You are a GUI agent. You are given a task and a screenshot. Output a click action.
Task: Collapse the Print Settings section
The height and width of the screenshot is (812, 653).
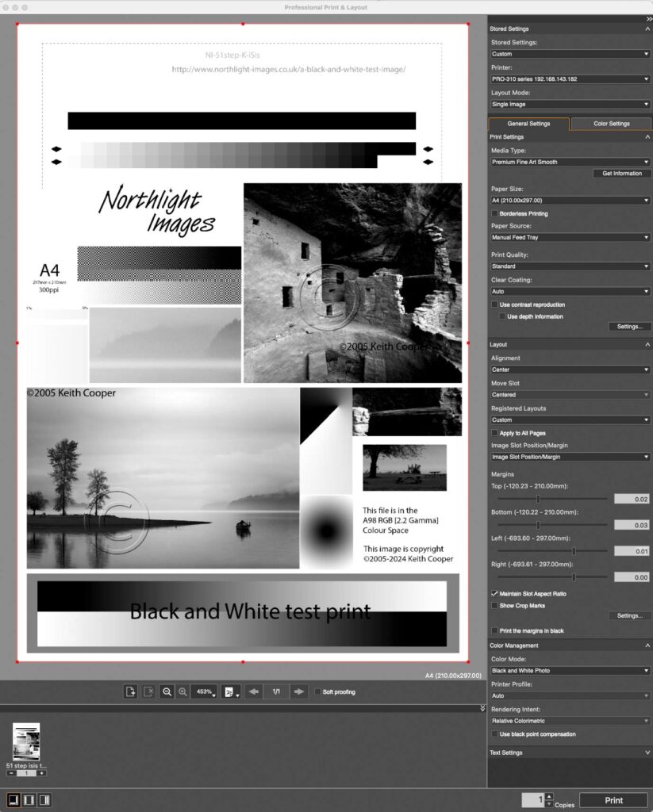click(x=647, y=136)
